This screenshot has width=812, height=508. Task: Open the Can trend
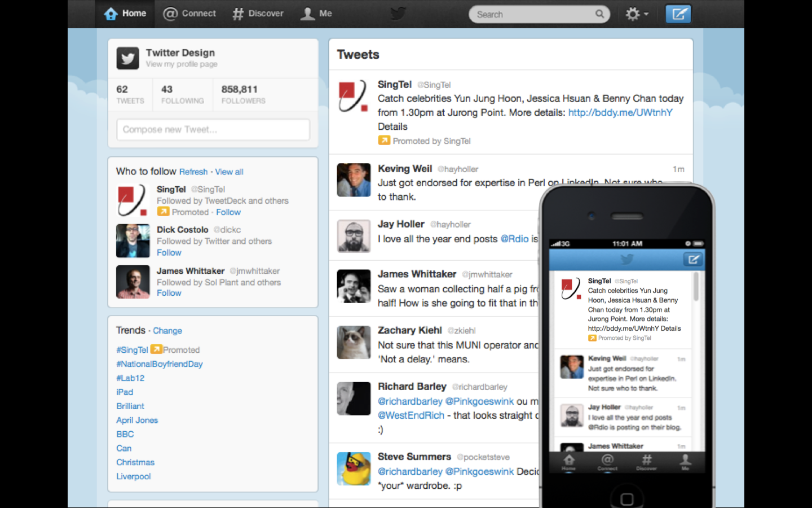pyautogui.click(x=124, y=449)
